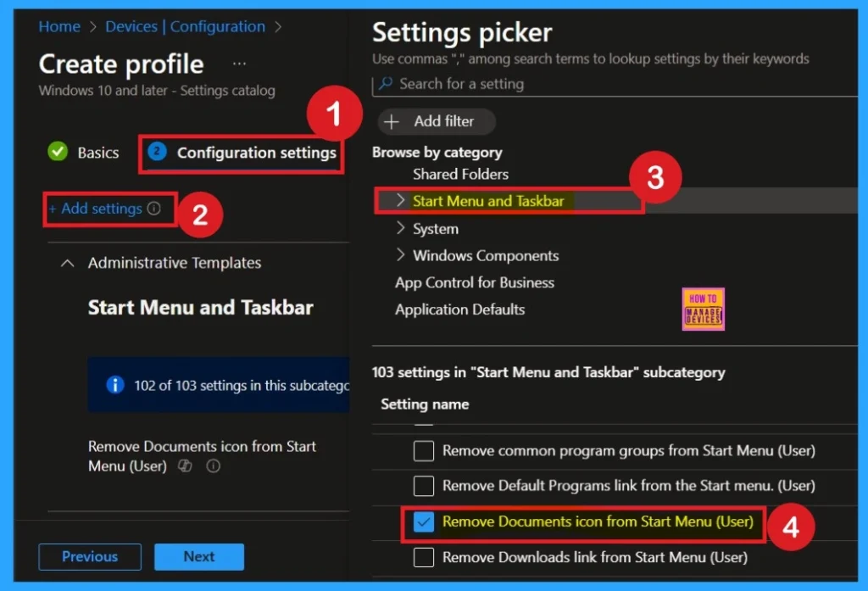Viewport: 868px width, 591px height.
Task: Expand the Windows Components category
Action: (x=399, y=255)
